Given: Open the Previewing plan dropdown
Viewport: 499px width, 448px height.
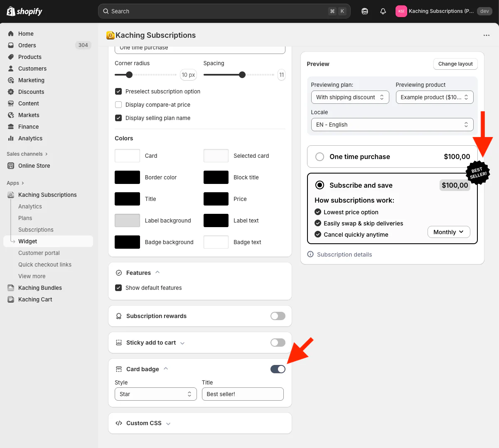Looking at the screenshot, I should (x=350, y=97).
